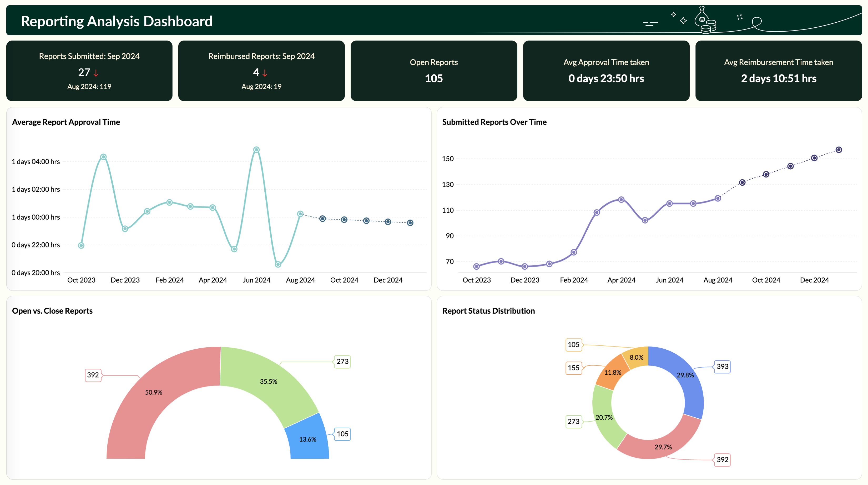Viewport: 868px width, 485px height.
Task: Click the Report Status Distribution heading
Action: click(488, 311)
